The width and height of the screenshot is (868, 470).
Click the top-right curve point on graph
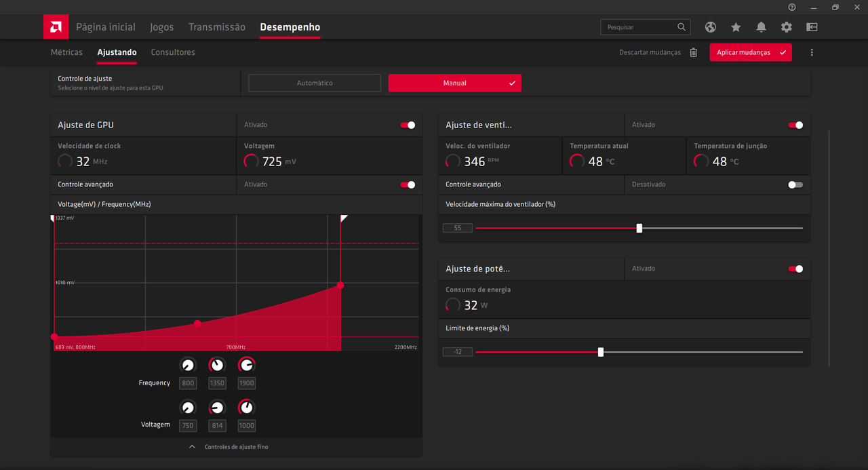340,286
